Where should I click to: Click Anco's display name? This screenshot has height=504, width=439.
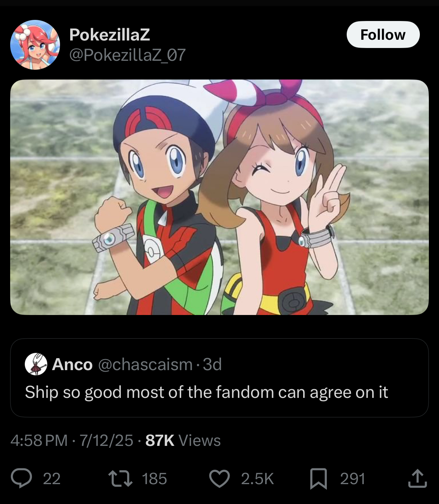click(x=72, y=364)
